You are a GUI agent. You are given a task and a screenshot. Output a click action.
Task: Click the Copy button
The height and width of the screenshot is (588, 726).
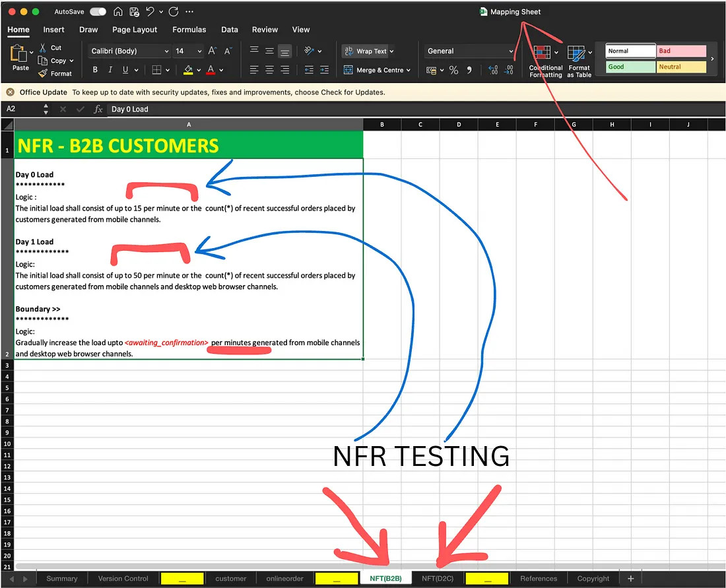(52, 61)
